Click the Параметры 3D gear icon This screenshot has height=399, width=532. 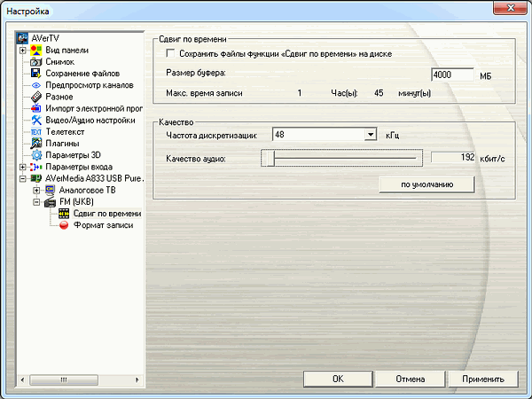36,155
